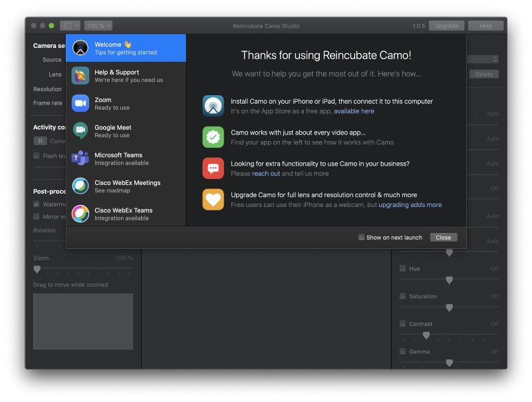Click the Upgrade button in the title bar
The image size is (532, 402).
click(x=446, y=26)
